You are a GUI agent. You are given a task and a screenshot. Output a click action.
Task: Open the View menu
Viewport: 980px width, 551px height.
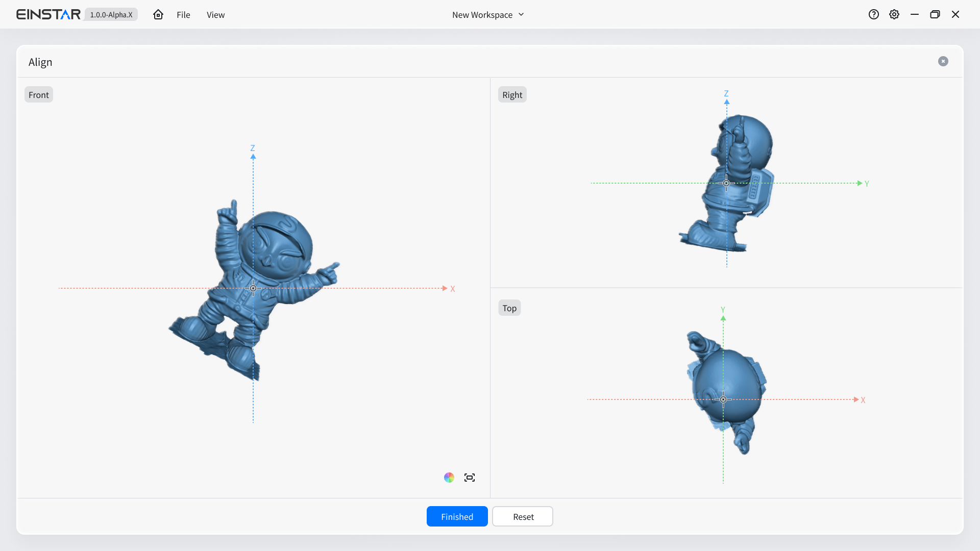click(x=215, y=15)
